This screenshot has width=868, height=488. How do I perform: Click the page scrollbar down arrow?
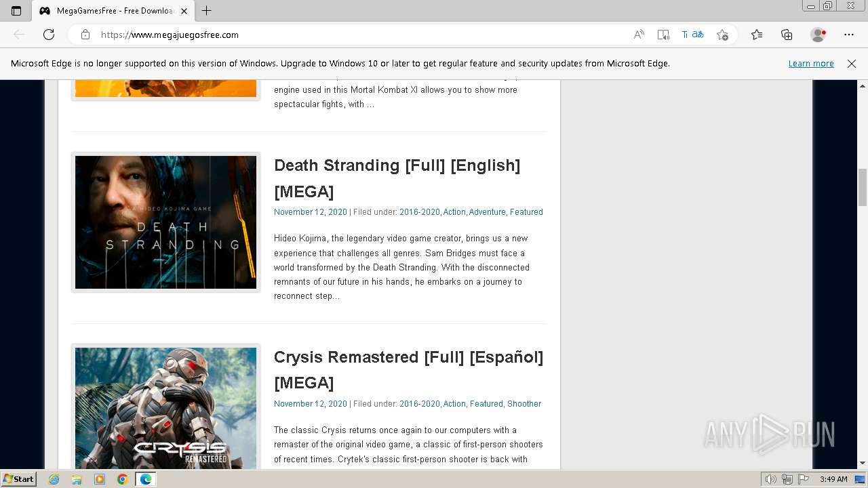point(863,464)
